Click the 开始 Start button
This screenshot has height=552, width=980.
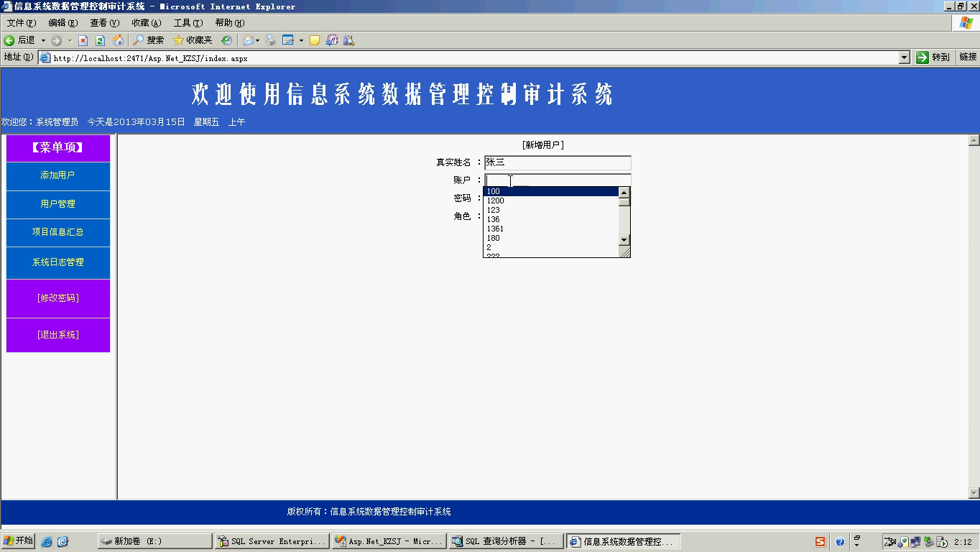coord(19,541)
